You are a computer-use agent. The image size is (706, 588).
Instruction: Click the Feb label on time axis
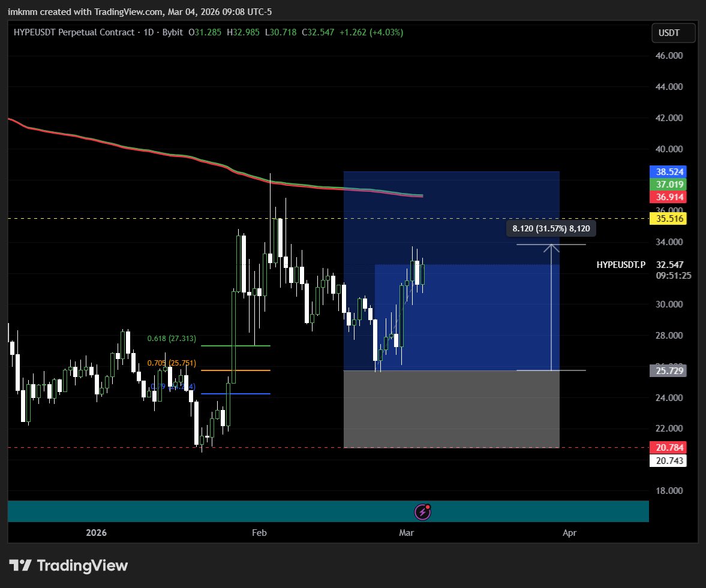tap(259, 533)
